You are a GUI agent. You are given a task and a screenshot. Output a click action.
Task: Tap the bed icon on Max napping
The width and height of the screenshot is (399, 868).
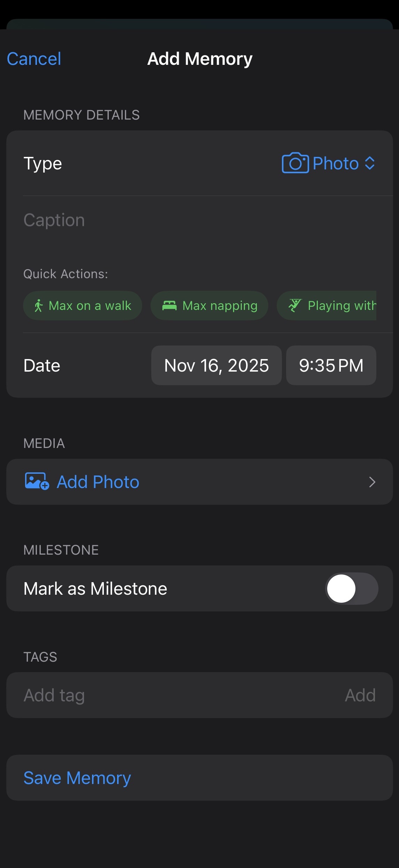click(x=169, y=306)
